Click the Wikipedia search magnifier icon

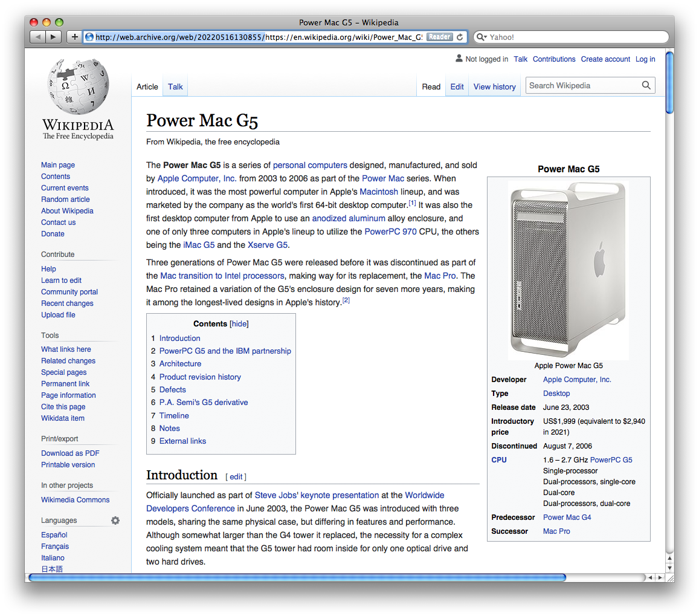[x=646, y=85]
